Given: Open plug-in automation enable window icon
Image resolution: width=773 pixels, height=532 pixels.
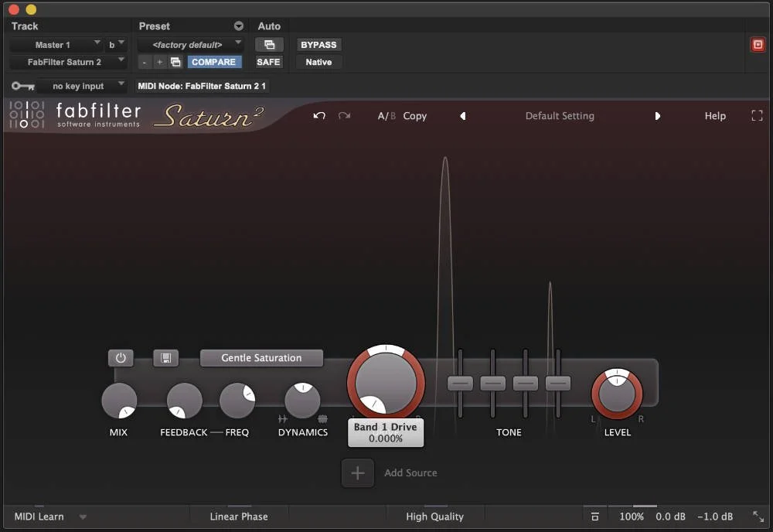Looking at the screenshot, I should [269, 45].
